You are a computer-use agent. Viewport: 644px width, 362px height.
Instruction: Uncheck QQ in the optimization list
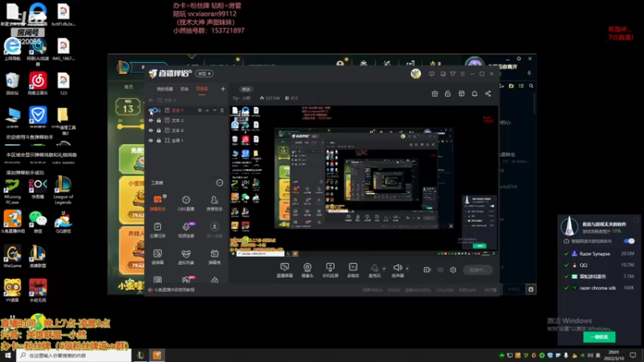tap(567, 265)
